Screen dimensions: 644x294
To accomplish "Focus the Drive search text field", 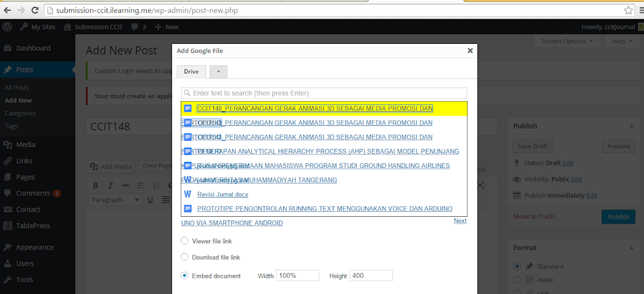I will (x=324, y=93).
